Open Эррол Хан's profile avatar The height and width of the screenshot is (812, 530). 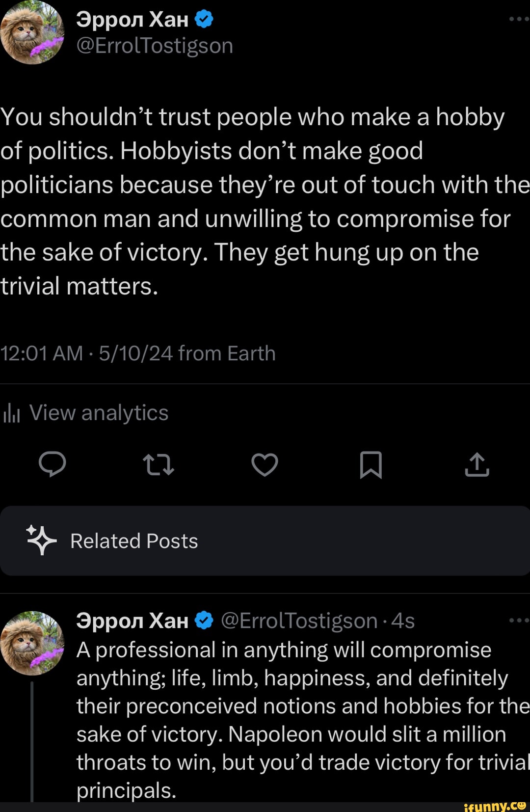pyautogui.click(x=32, y=31)
